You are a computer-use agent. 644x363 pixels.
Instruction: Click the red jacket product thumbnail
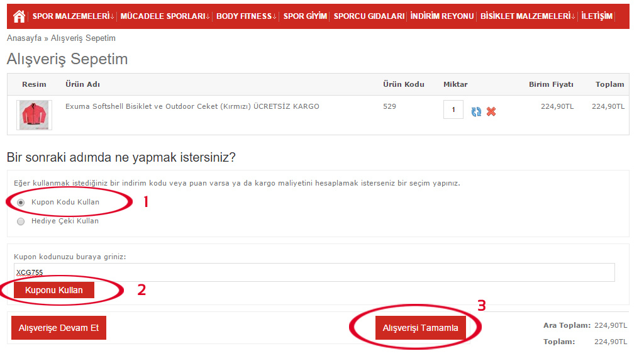pyautogui.click(x=34, y=115)
